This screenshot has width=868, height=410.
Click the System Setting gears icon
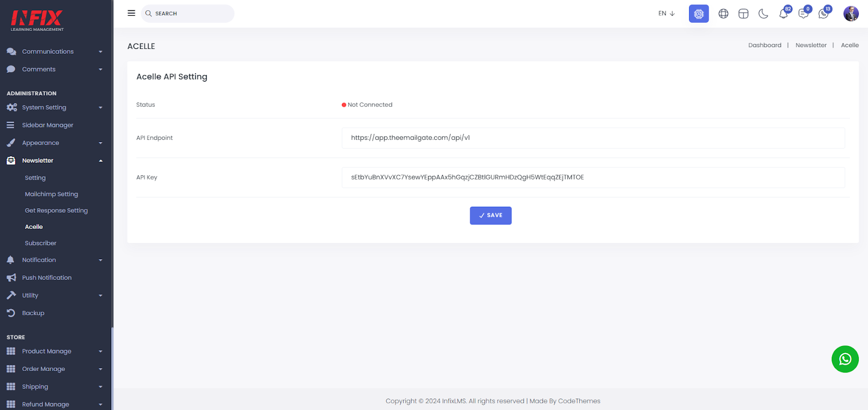(x=11, y=107)
